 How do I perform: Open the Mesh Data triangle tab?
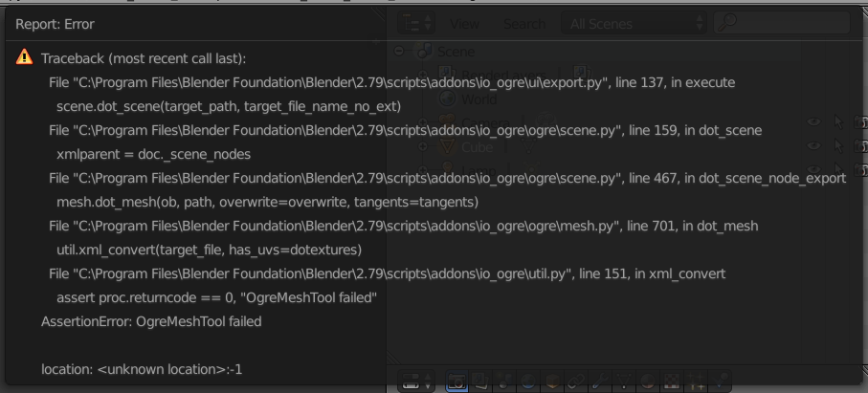[x=624, y=381]
